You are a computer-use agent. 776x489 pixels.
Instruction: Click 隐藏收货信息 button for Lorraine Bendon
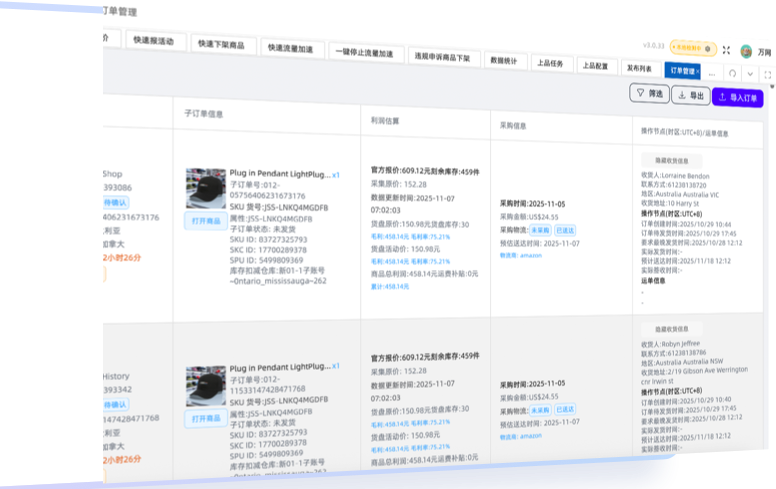pos(671,161)
